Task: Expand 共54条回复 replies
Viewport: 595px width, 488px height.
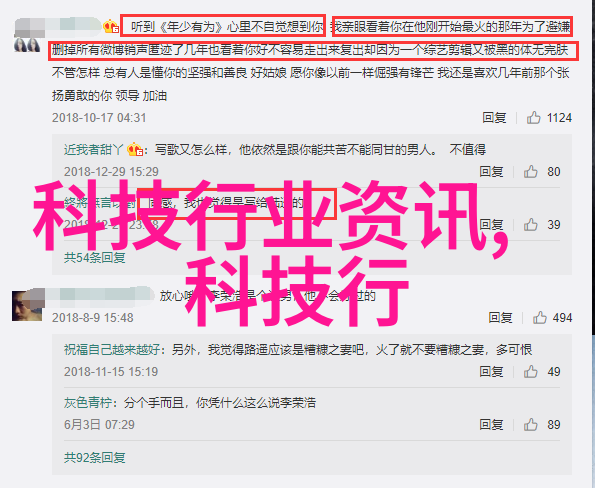Action: coord(94,258)
